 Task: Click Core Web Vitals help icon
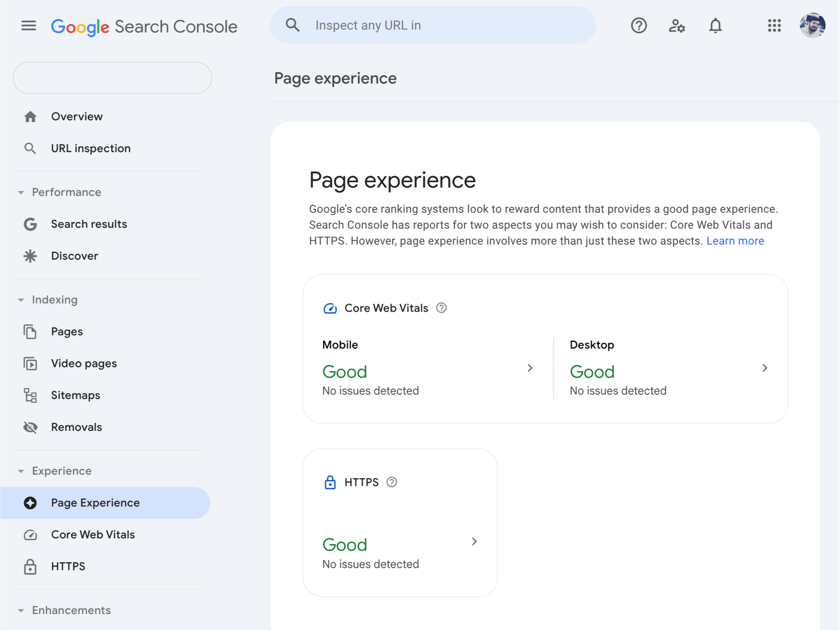click(441, 308)
